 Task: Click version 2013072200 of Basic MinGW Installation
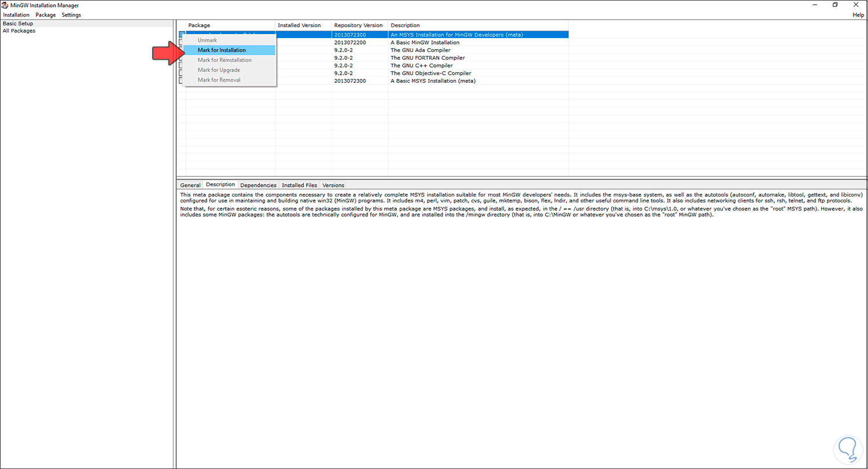pos(350,42)
